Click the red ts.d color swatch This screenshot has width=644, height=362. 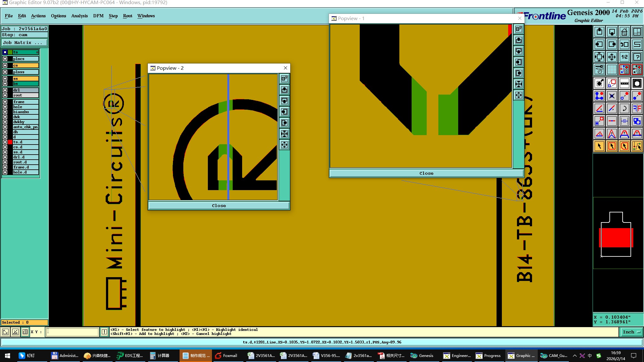(x=10, y=142)
